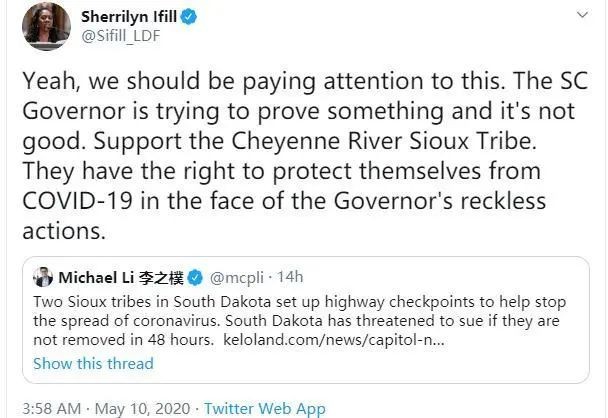The height and width of the screenshot is (418, 608).
Task: Click Show this thread
Action: pyautogui.click(x=93, y=363)
